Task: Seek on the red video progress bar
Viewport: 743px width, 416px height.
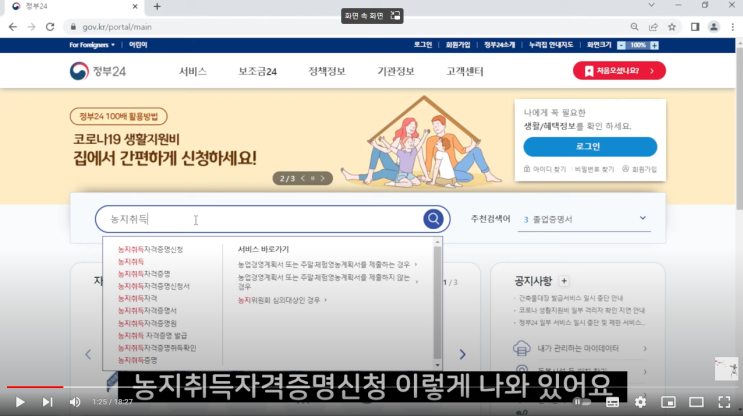Action: (x=35, y=387)
